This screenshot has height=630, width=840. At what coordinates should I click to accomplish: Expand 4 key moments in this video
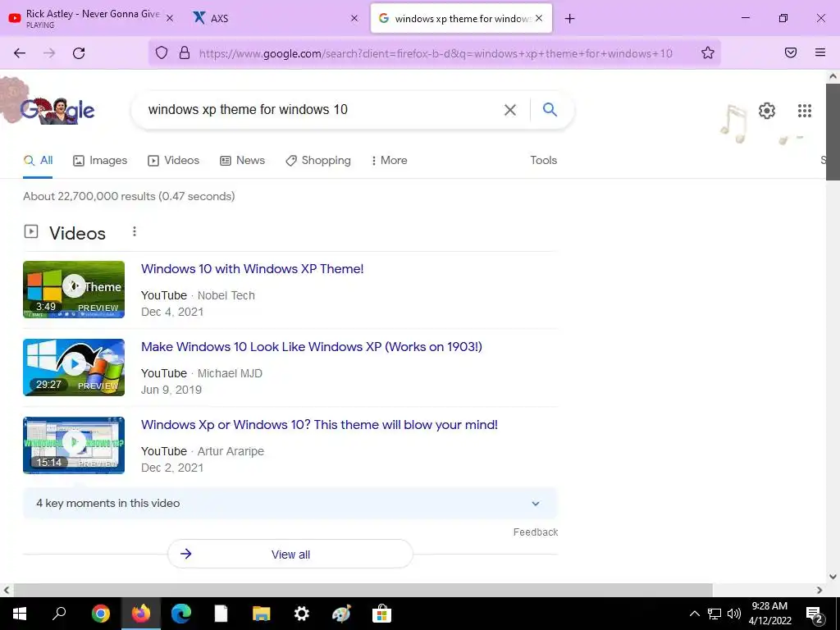pyautogui.click(x=290, y=503)
